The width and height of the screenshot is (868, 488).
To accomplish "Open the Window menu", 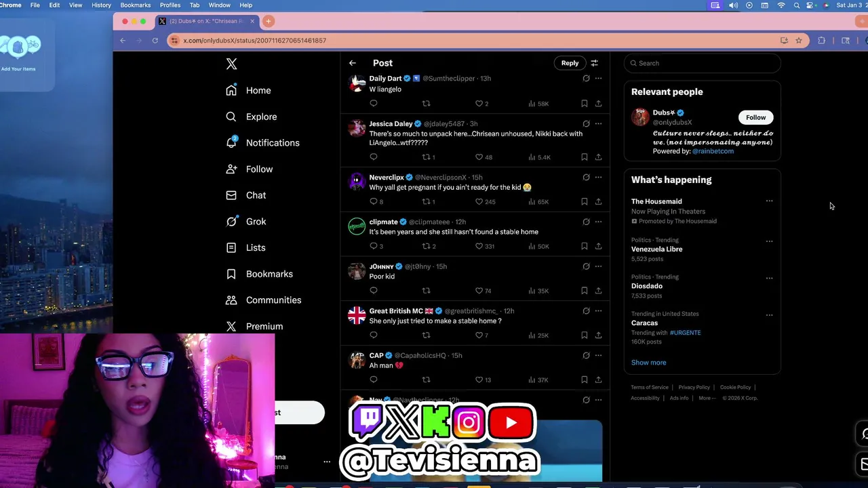I will pos(219,5).
